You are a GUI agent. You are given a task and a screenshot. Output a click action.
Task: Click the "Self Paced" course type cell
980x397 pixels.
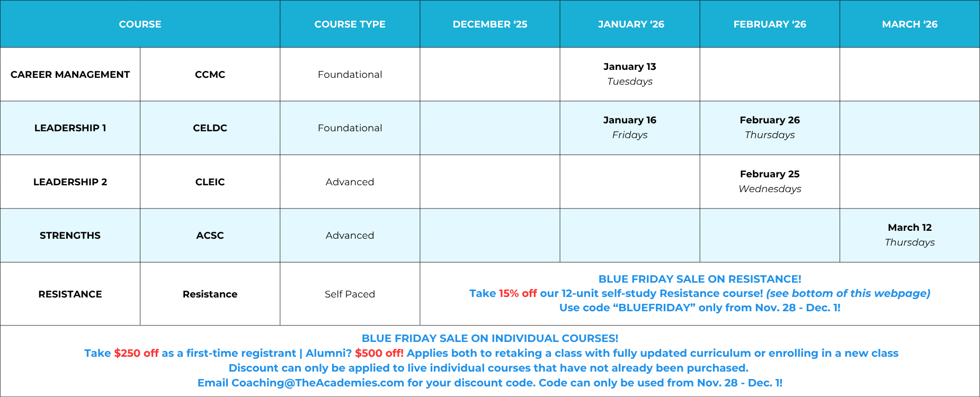pyautogui.click(x=350, y=294)
